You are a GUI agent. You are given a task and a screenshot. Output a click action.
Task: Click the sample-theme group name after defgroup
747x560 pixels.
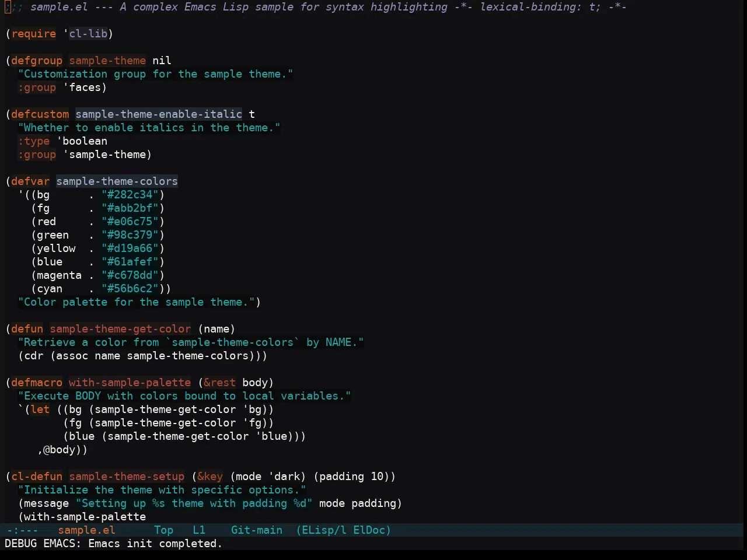click(x=107, y=61)
